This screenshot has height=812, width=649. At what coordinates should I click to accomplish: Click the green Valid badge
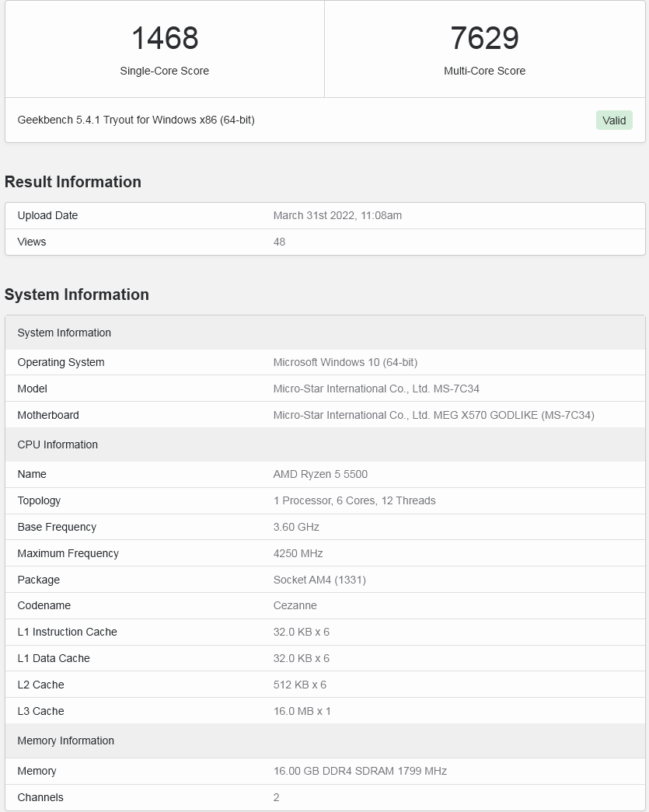[x=614, y=120]
